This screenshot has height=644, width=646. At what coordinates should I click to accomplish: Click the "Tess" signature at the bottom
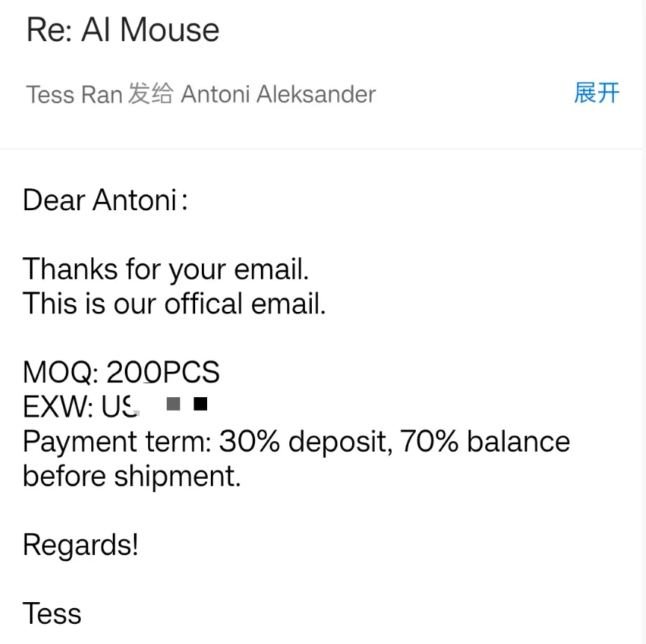tap(52, 614)
